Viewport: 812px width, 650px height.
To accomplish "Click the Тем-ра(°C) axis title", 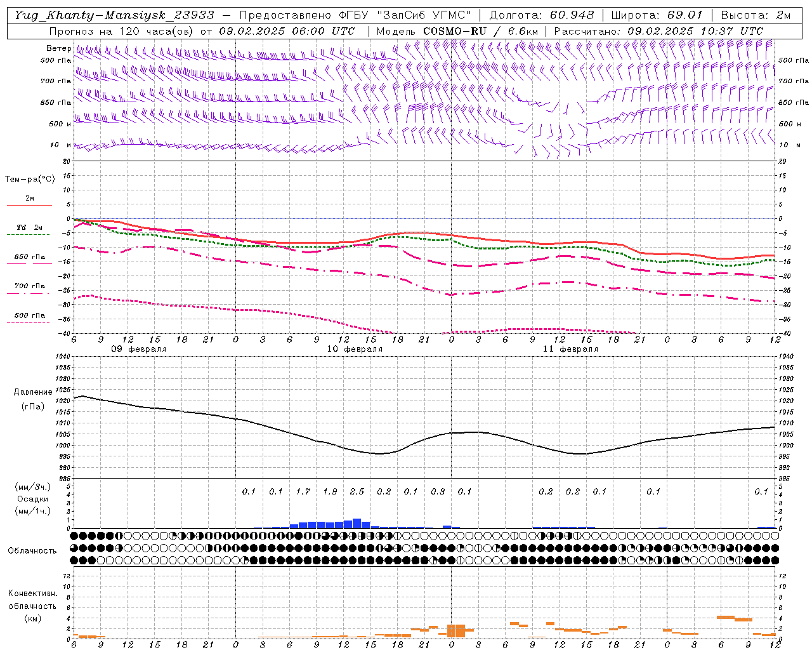I will coord(30,180).
